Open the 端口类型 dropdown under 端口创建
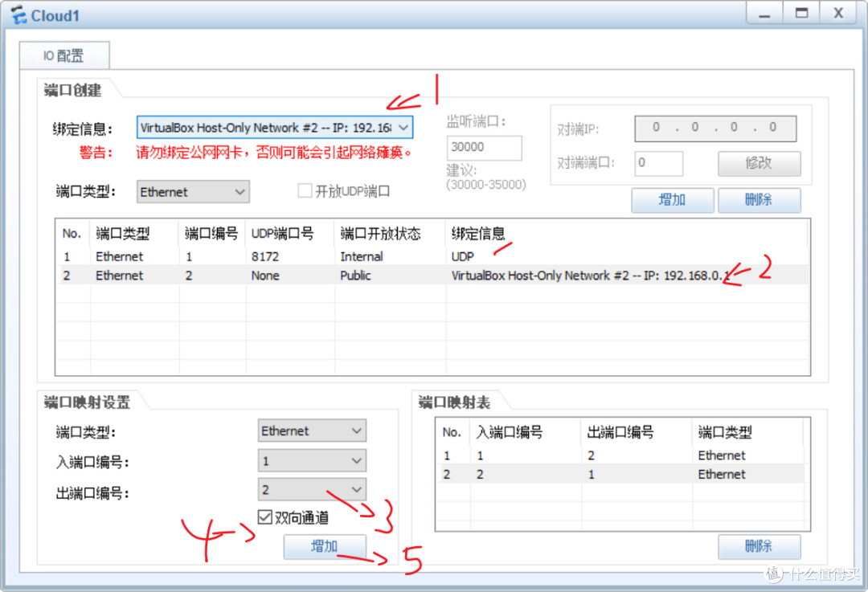The width and height of the screenshot is (868, 592). click(193, 192)
